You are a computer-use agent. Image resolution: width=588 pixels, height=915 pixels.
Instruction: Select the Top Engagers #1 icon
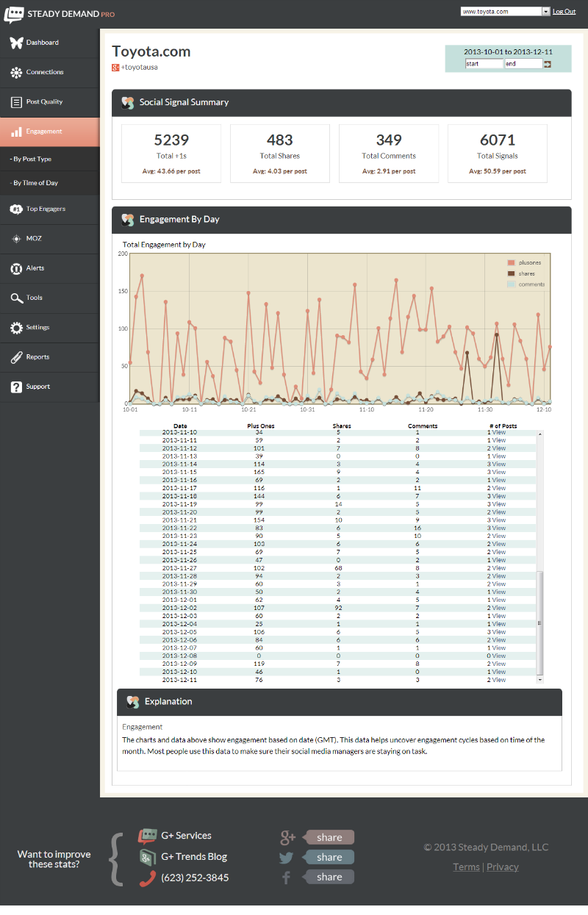[x=16, y=209]
